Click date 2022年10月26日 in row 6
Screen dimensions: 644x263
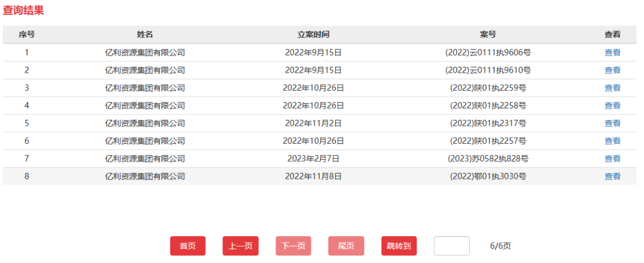click(314, 141)
